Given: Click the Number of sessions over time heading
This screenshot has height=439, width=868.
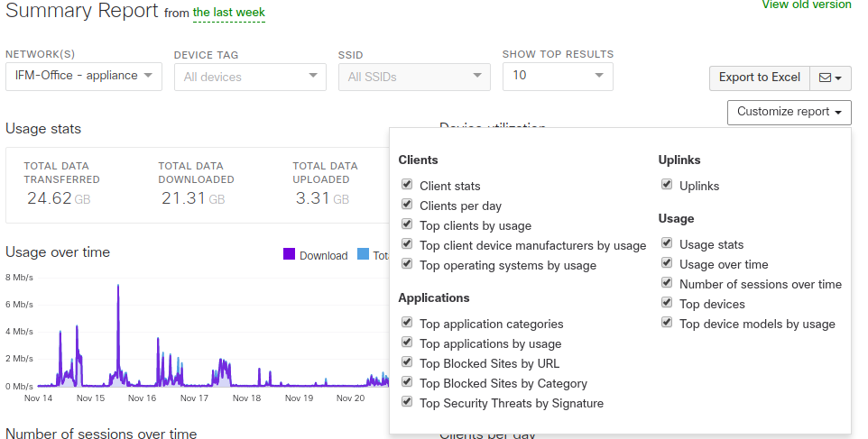Looking at the screenshot, I should click(x=101, y=433).
